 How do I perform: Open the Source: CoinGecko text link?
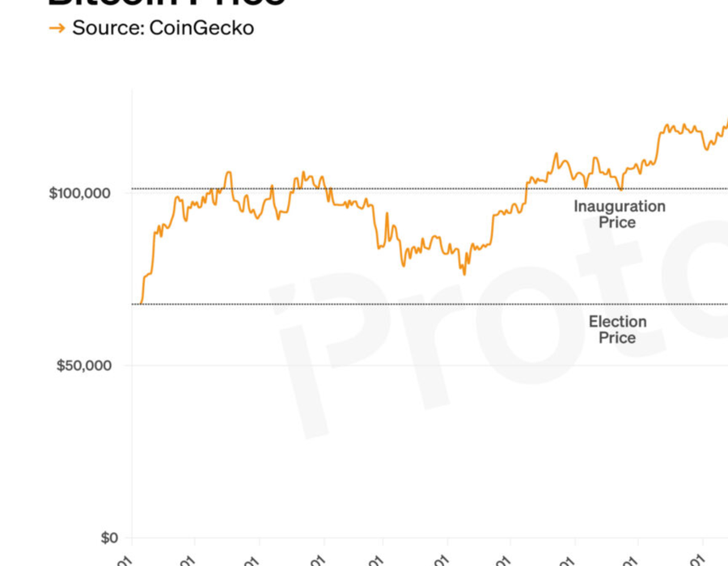(x=163, y=28)
